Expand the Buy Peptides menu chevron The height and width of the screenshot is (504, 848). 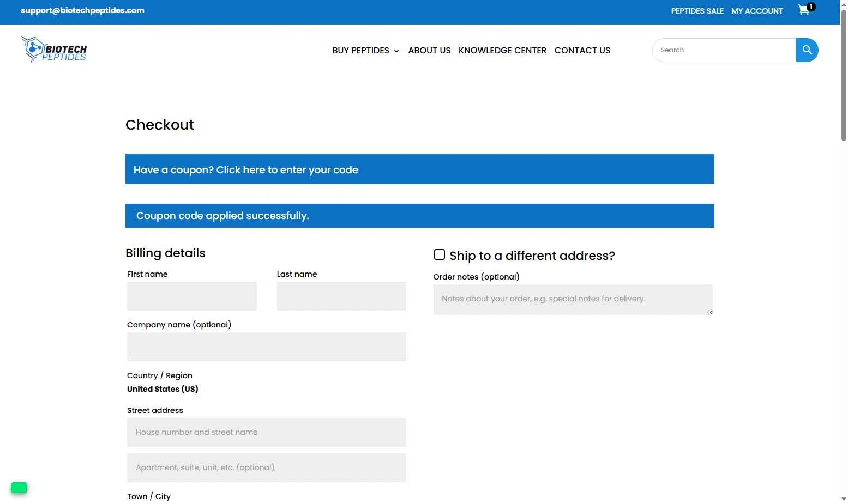(396, 51)
